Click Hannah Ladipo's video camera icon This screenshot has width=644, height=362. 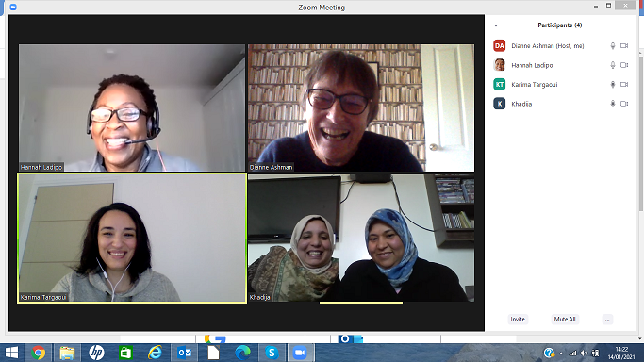[624, 65]
